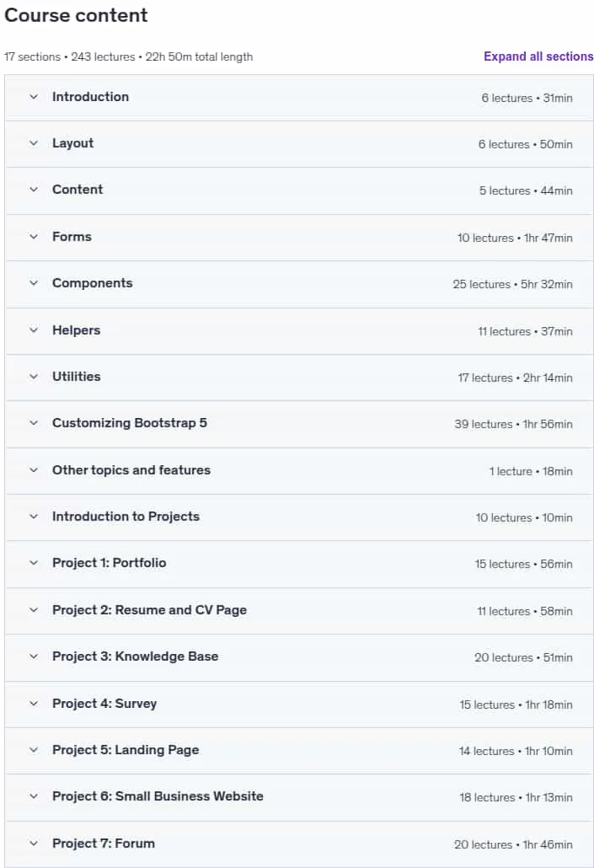Open the Project 2: Resume and CV Page title

pyautogui.click(x=149, y=610)
